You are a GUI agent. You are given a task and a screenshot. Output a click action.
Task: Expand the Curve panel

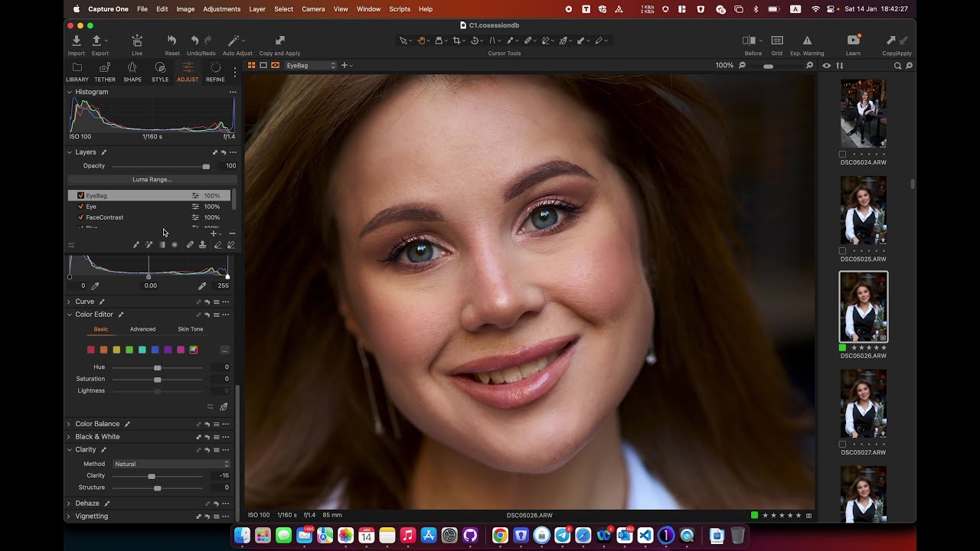pyautogui.click(x=69, y=302)
